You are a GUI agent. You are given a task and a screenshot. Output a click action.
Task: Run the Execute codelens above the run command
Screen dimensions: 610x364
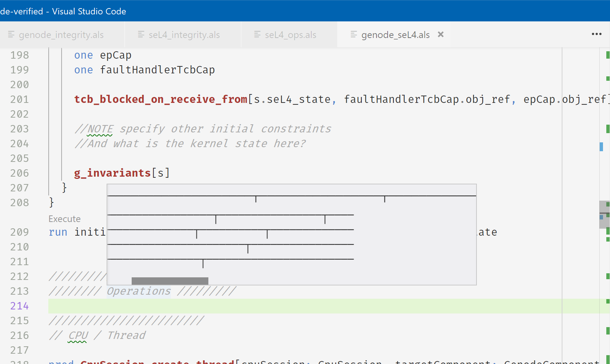tap(64, 218)
